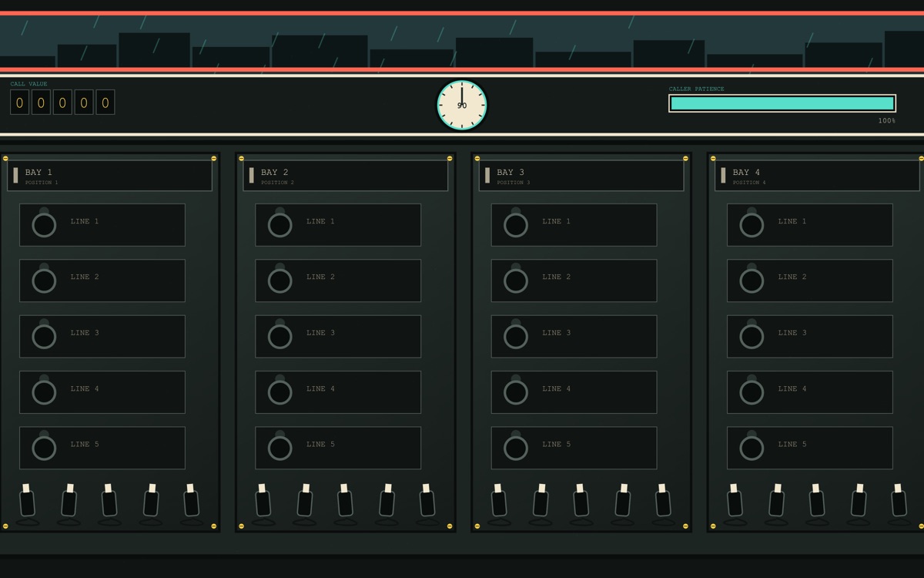Viewport: 924px width, 578px height.
Task: Click the "CALLER PATIENCE" label
Action: [x=697, y=89]
